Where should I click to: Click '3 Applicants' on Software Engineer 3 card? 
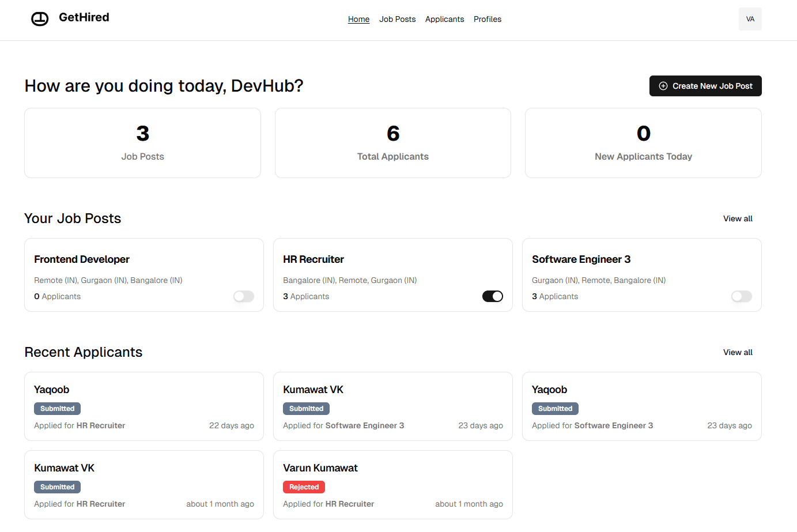pyautogui.click(x=555, y=296)
